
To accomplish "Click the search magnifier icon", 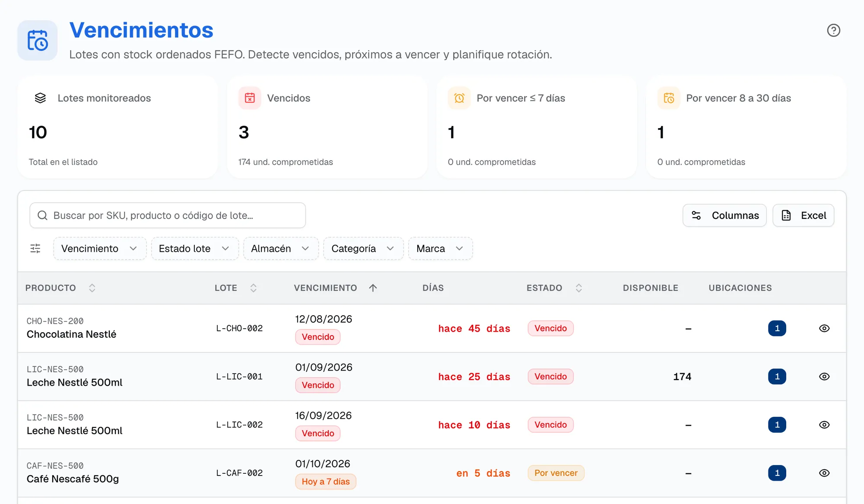I will pos(42,215).
